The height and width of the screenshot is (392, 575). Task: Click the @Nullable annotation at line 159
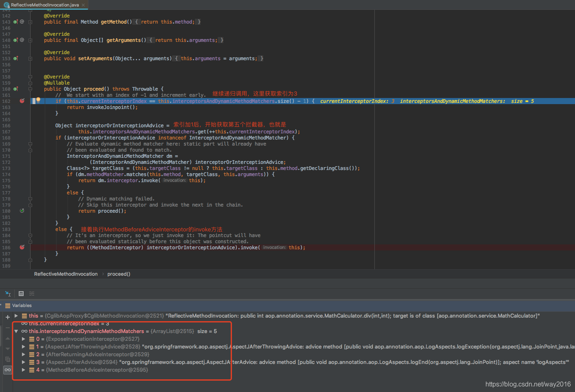(x=57, y=83)
